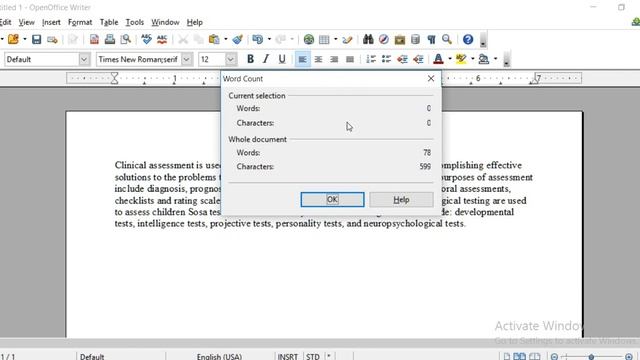
Task: Toggle Bold formatting
Action: 250,59
